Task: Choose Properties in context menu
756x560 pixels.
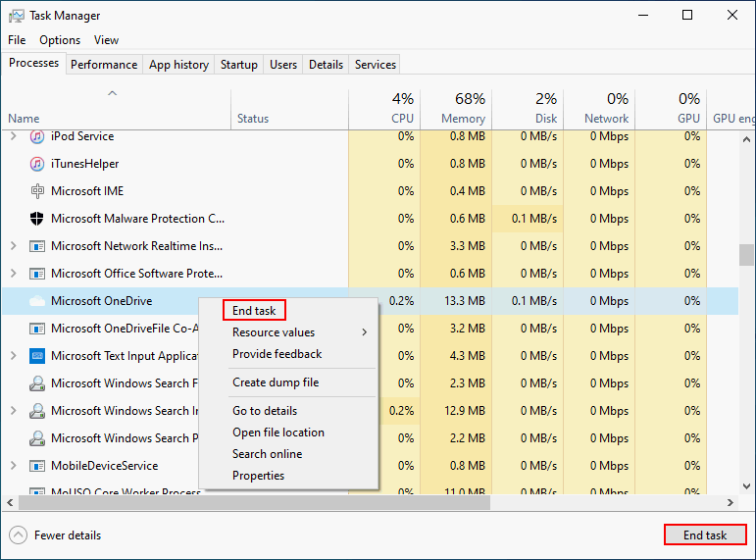Action: [259, 476]
